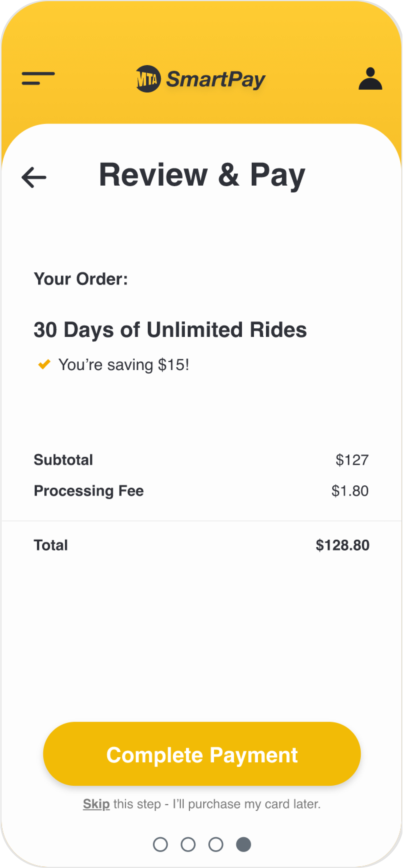Select the second step indicator dot
The image size is (404, 868).
[188, 844]
